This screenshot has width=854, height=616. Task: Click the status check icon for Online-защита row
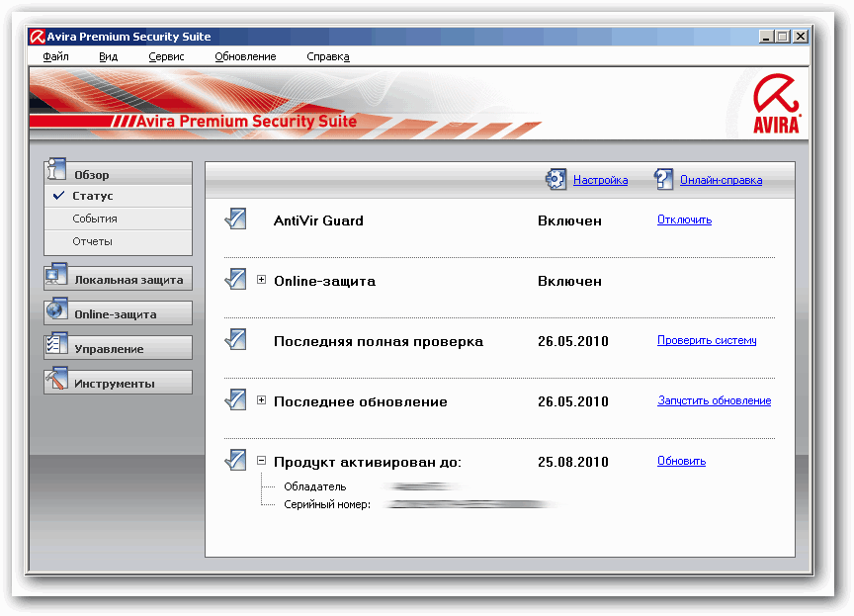235,280
